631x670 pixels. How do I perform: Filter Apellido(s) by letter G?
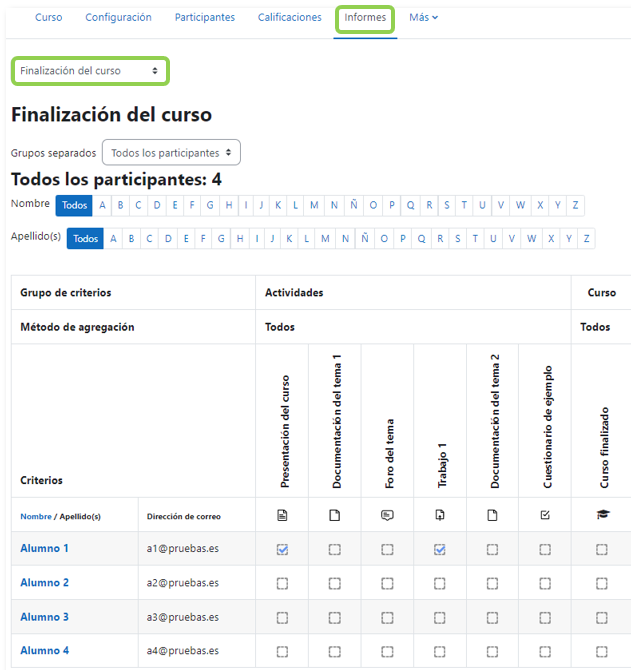coord(221,238)
